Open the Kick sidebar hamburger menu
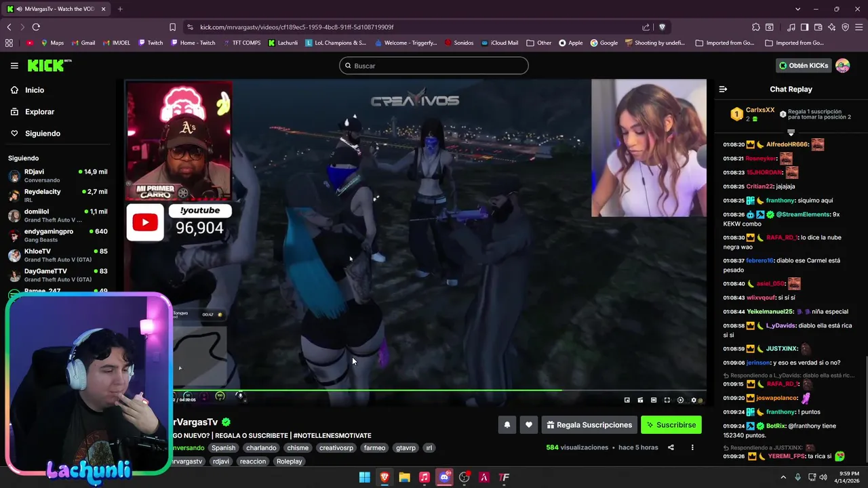 (x=14, y=66)
